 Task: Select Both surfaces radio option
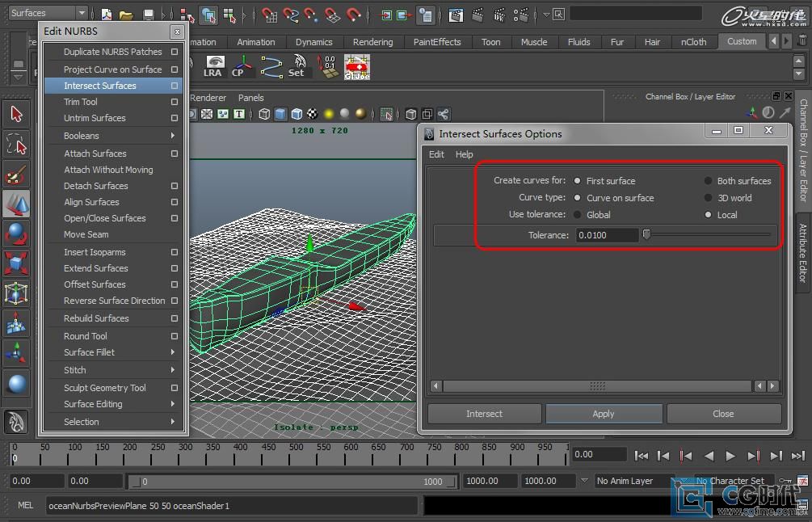[708, 181]
